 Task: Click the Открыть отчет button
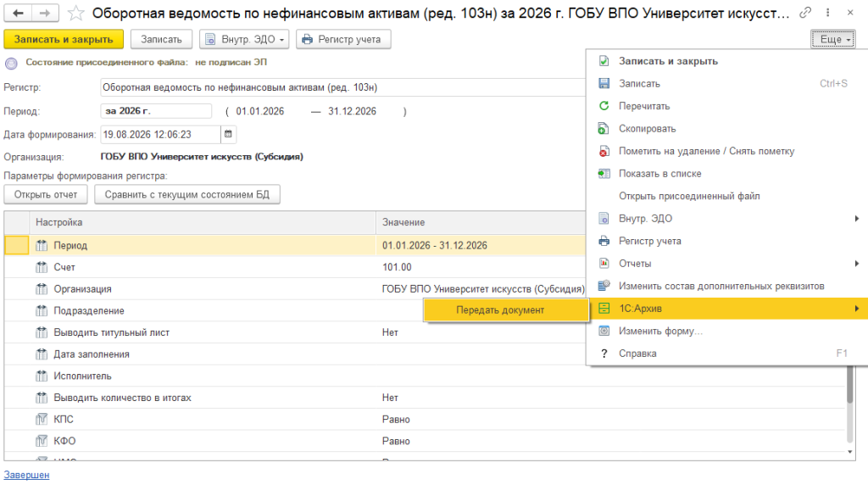point(46,194)
